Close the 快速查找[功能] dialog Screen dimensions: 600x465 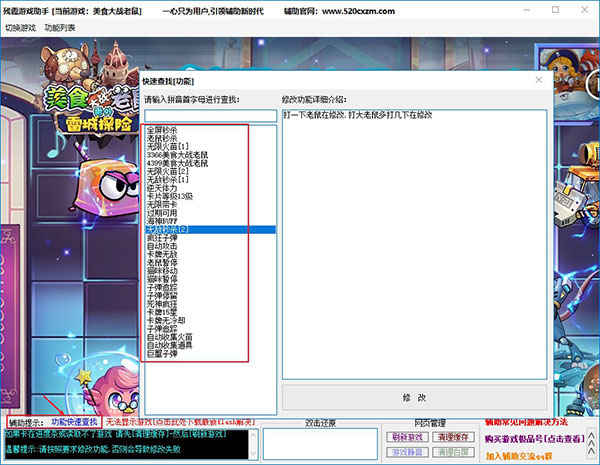[539, 80]
